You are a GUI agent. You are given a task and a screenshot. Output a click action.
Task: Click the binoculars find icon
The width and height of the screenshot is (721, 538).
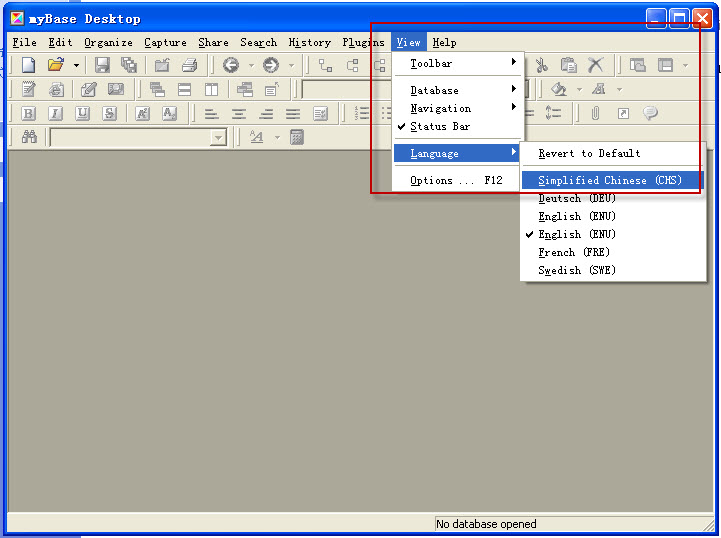[29, 137]
